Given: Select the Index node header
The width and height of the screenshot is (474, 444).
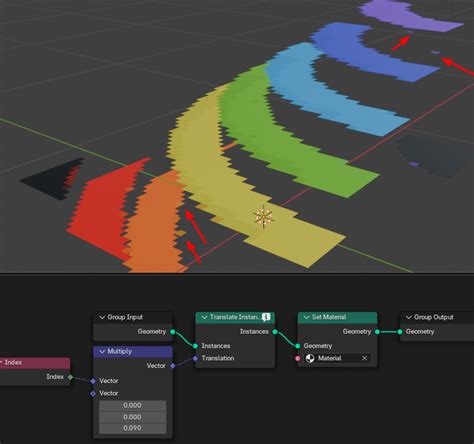Looking at the screenshot, I should 35,363.
